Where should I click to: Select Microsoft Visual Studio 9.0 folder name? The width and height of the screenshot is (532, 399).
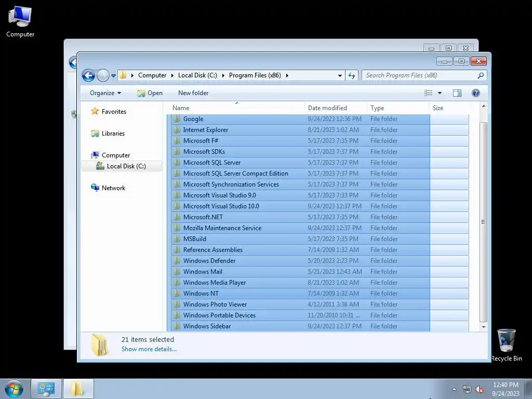(220, 195)
